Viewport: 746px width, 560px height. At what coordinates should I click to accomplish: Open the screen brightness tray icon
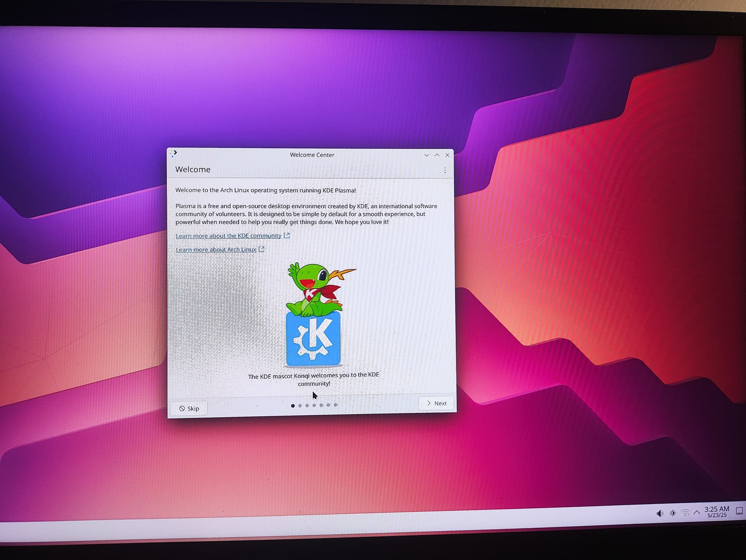point(673,513)
